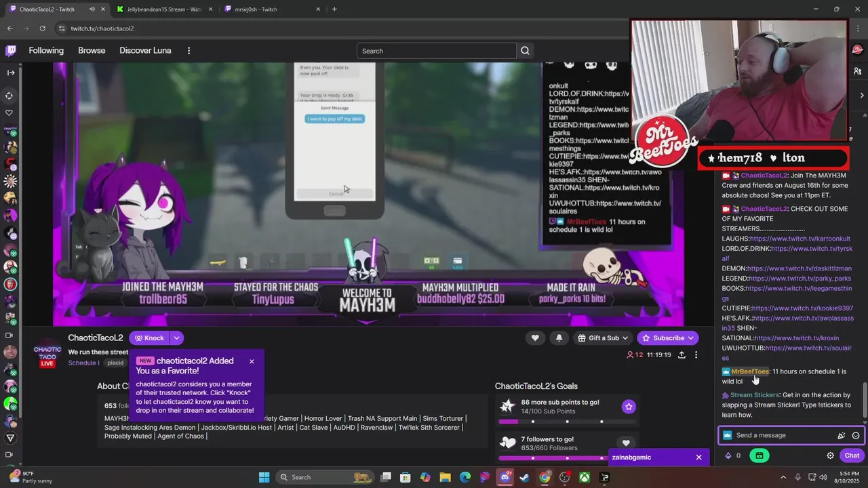Click the share stream upload icon
The image size is (868, 488).
click(682, 355)
